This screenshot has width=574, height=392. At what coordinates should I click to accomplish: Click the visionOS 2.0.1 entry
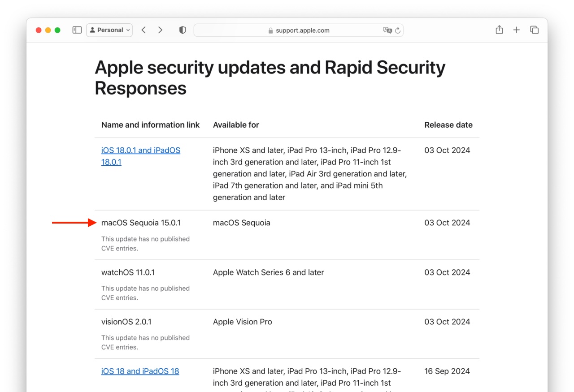[126, 322]
